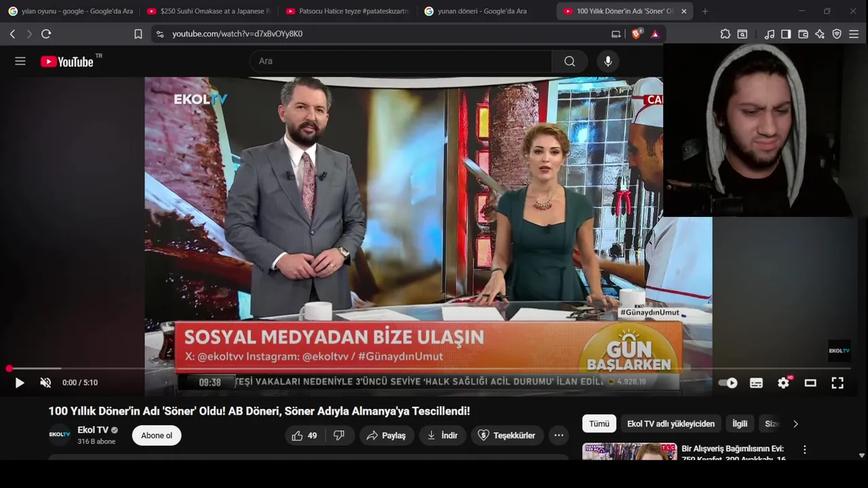Open the player settings gear
868x488 pixels.
(x=783, y=383)
